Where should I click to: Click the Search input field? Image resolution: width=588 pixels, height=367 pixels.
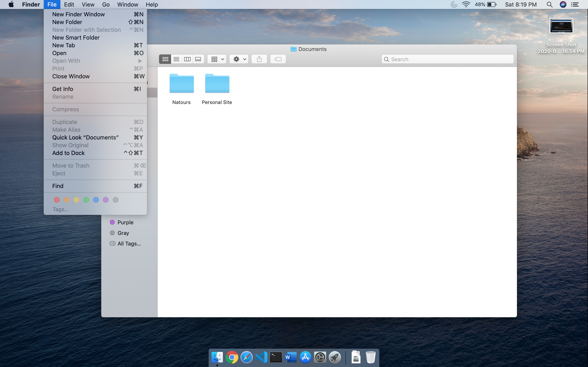[447, 59]
